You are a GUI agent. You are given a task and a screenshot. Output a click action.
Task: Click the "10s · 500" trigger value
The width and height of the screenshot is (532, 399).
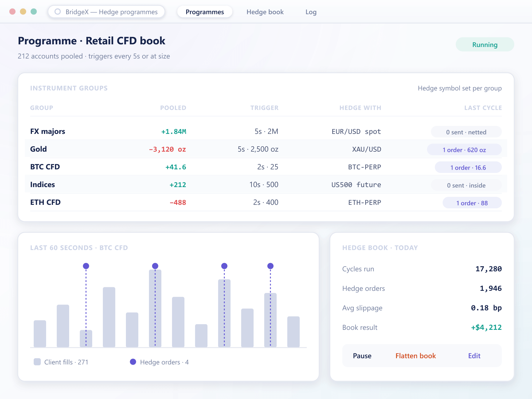click(264, 185)
